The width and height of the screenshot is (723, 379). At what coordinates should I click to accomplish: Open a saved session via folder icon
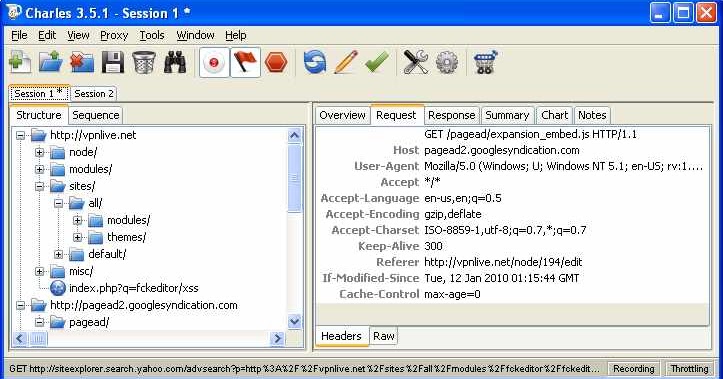point(51,62)
